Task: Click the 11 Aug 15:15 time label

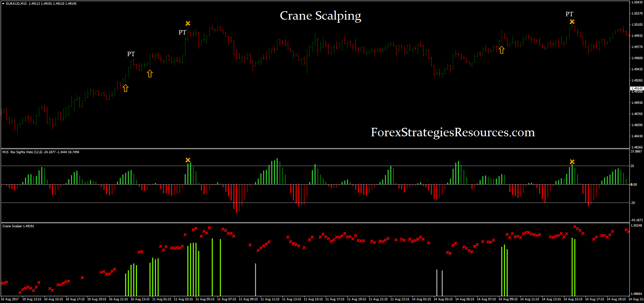Action: (314, 299)
